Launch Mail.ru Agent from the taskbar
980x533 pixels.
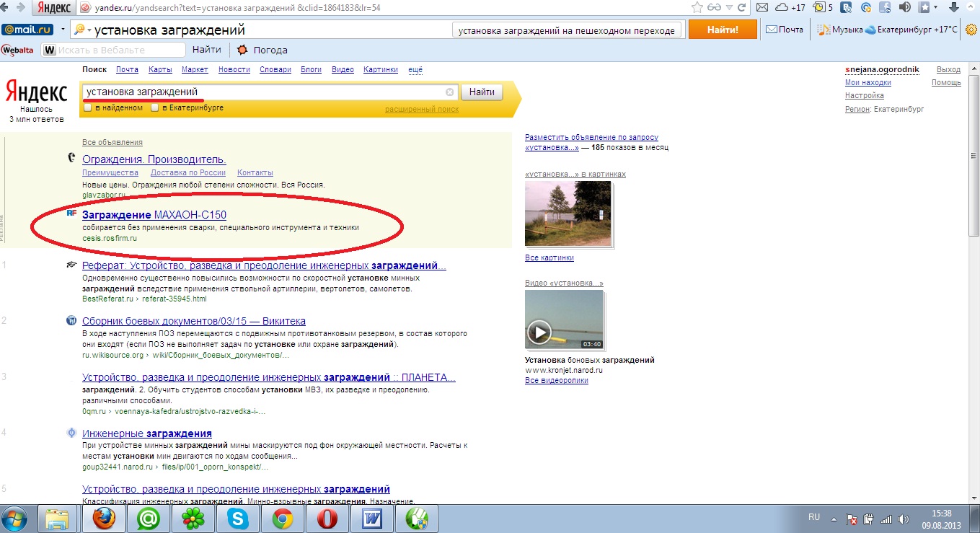click(149, 519)
